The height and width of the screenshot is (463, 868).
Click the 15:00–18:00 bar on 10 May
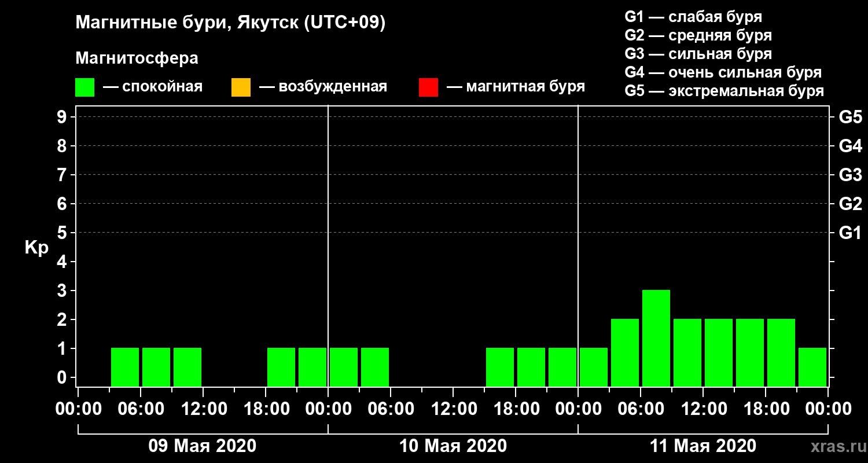tap(500, 367)
